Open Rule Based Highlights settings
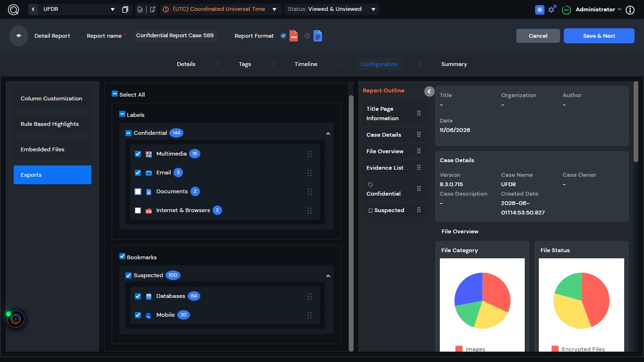 point(52,124)
